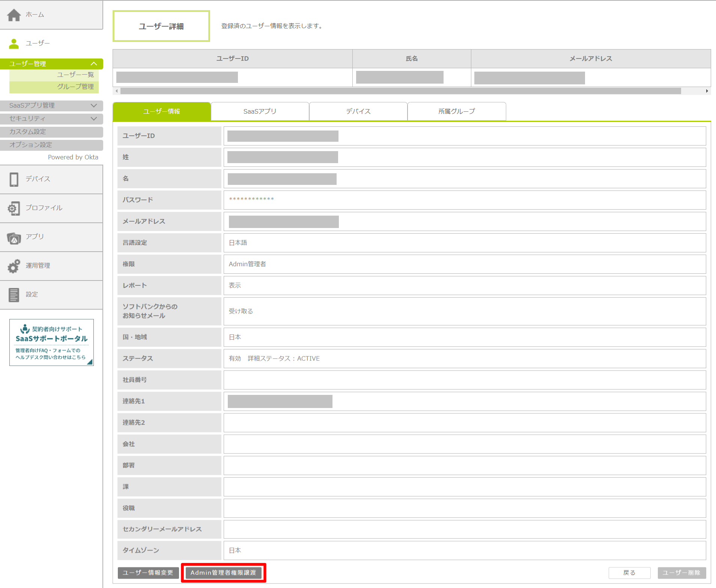Click the Home house icon
This screenshot has width=716, height=588.
(x=14, y=15)
